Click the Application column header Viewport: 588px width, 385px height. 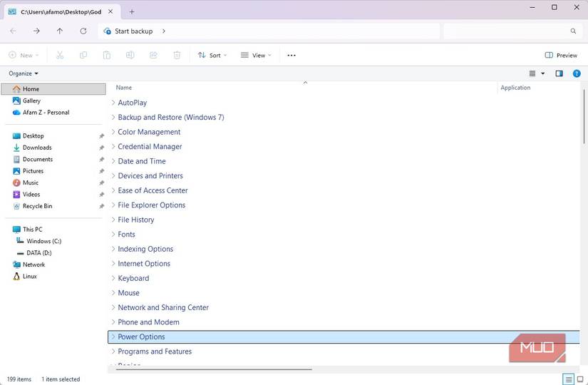point(515,88)
